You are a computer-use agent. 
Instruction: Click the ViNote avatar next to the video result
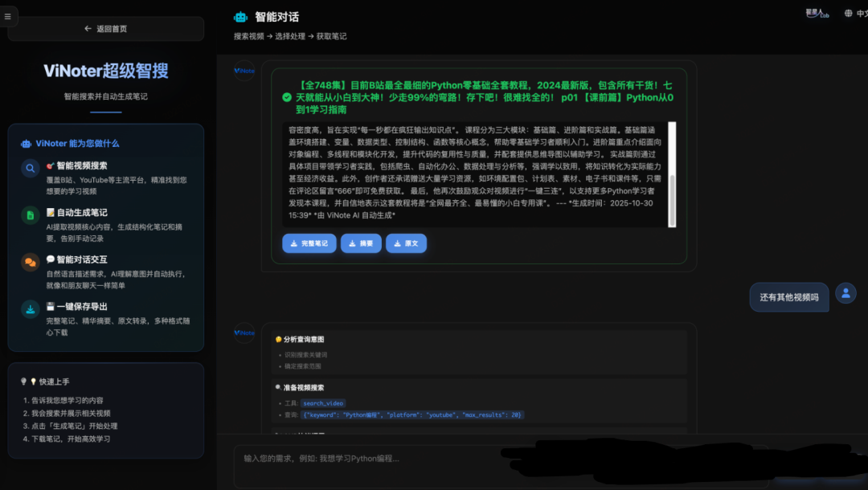click(x=244, y=71)
